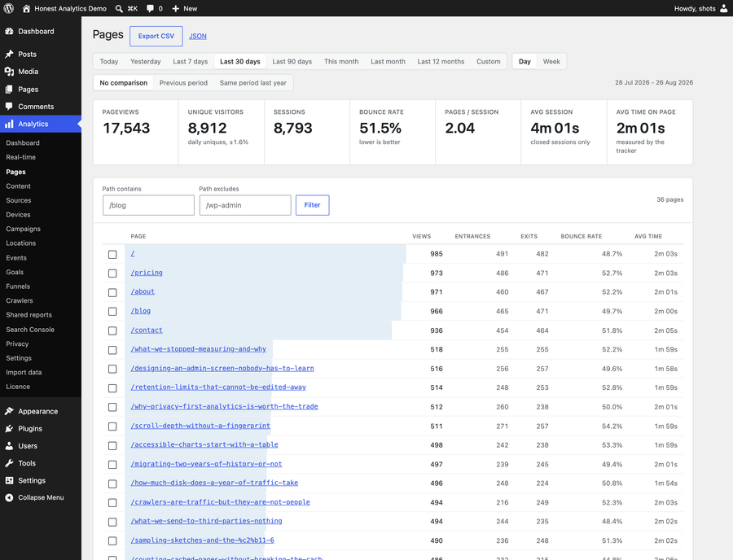Viewport: 733px width, 560px height.
Task: Tick the checkbox for /about
Action: tap(112, 292)
